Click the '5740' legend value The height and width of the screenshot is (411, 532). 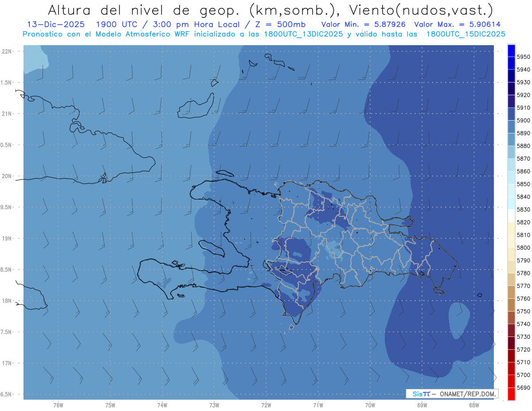tap(524, 324)
